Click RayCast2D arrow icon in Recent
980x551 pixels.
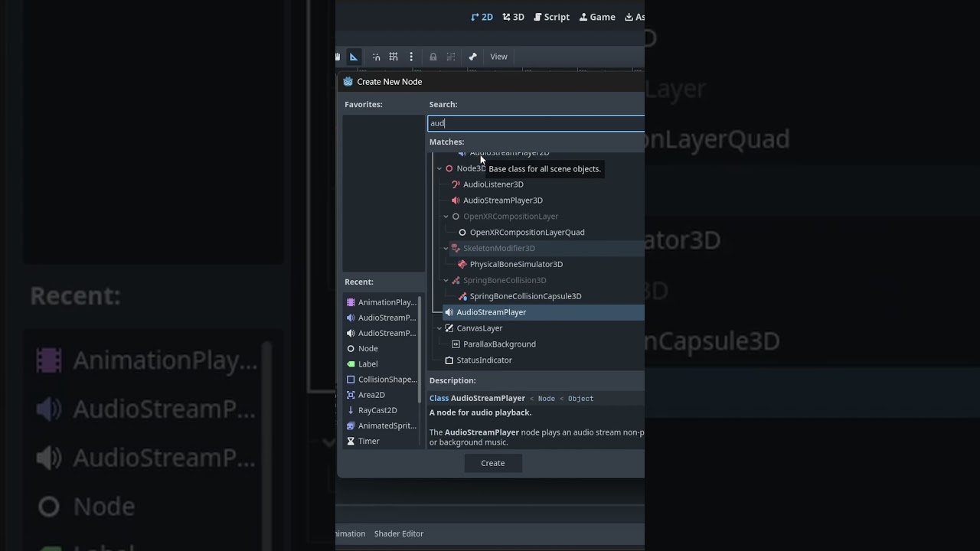pos(351,410)
